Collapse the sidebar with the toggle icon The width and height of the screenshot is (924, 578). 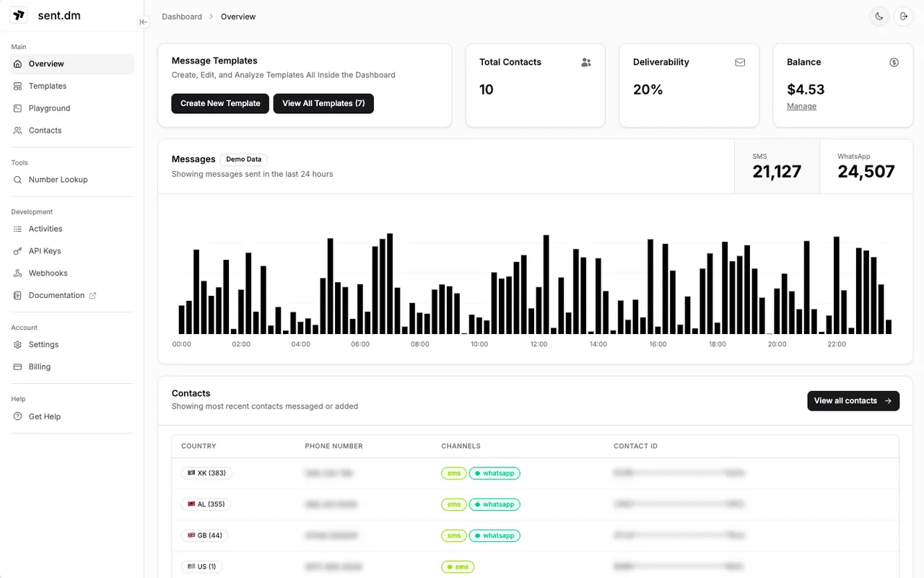[143, 22]
